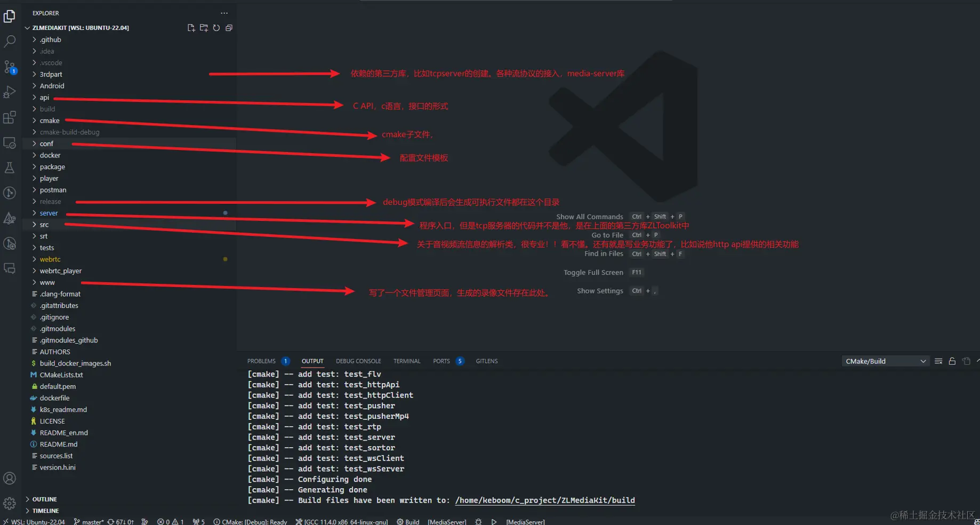Collapse all folders in Explorer

point(229,28)
